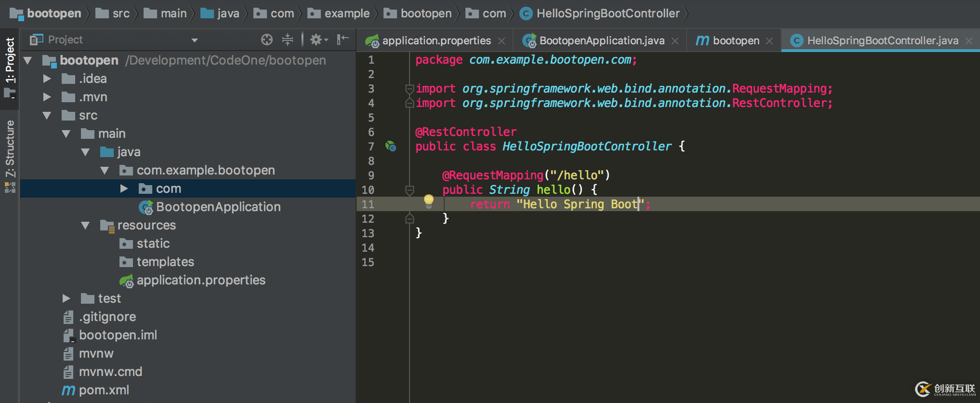Expand the .idea folder
Screen dimensions: 980x403
pos(47,79)
